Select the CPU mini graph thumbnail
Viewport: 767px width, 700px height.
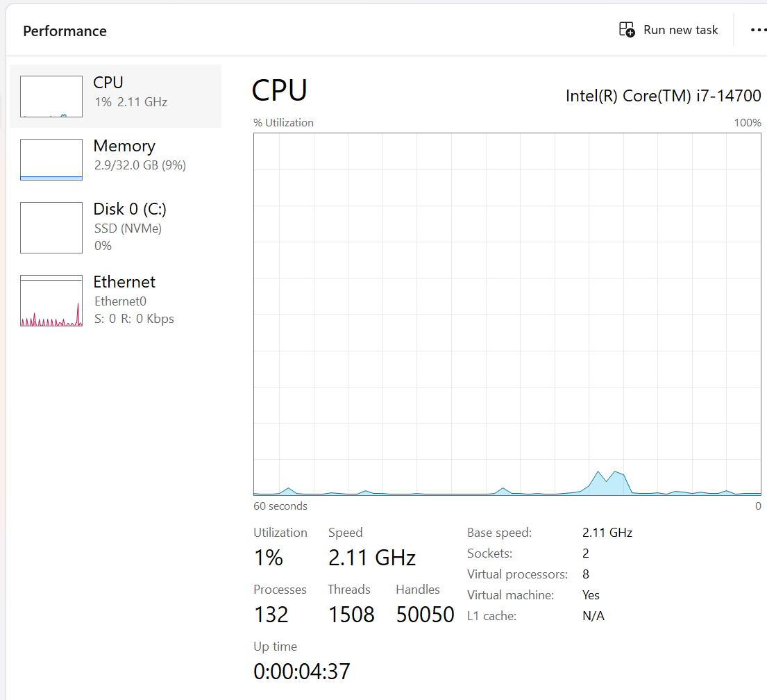(51, 97)
